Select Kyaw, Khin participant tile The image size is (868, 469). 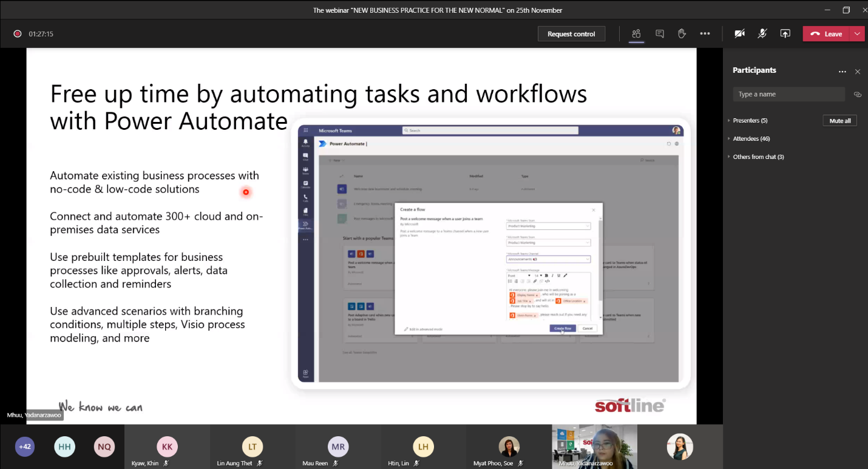click(167, 447)
